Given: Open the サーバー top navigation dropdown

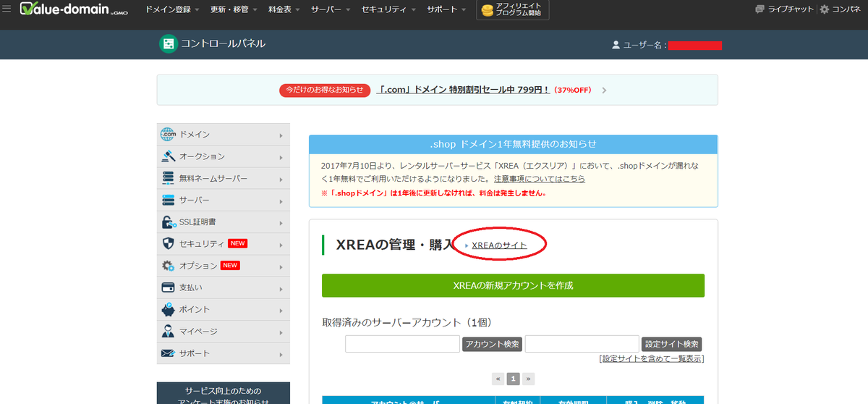Looking at the screenshot, I should pos(331,9).
